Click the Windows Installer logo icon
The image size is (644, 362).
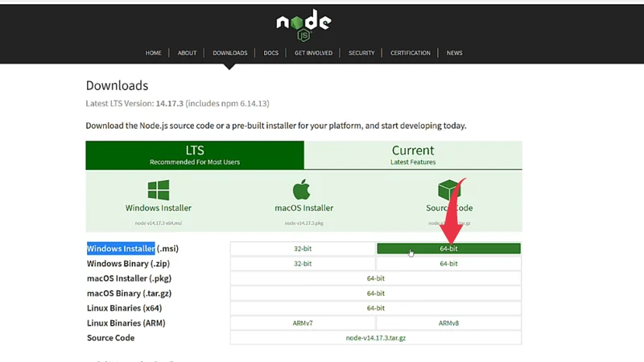click(159, 191)
